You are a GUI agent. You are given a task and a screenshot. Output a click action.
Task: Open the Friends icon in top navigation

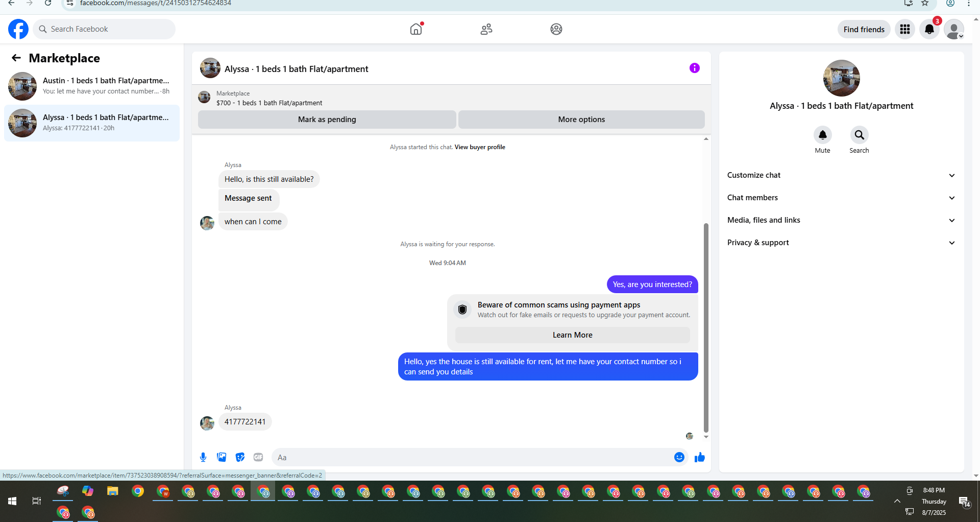coord(486,29)
